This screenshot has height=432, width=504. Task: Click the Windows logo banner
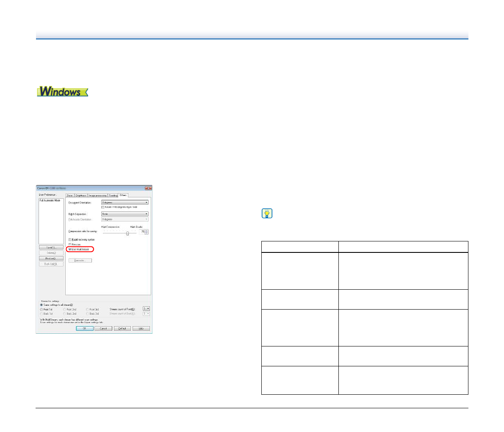click(x=62, y=91)
